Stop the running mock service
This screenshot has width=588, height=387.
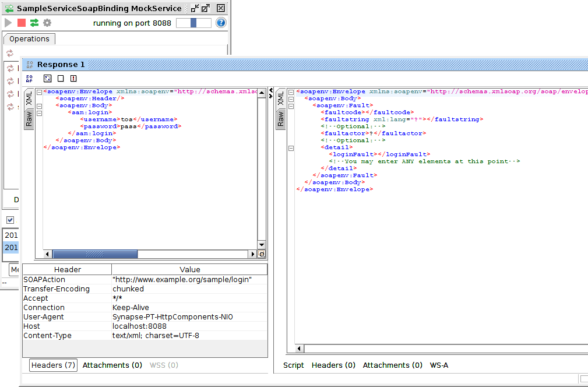pos(22,23)
